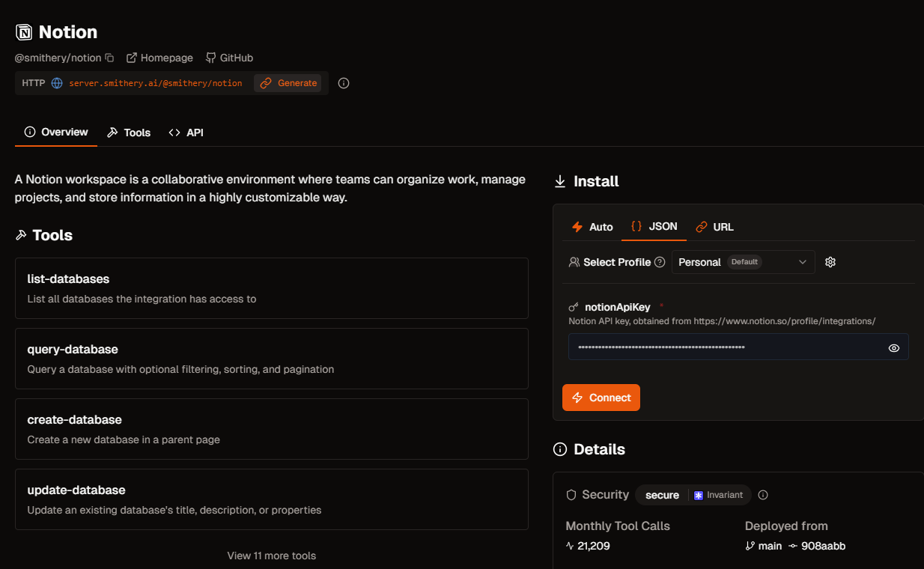
Task: Click the Notion workspace description paragraph
Action: [270, 189]
